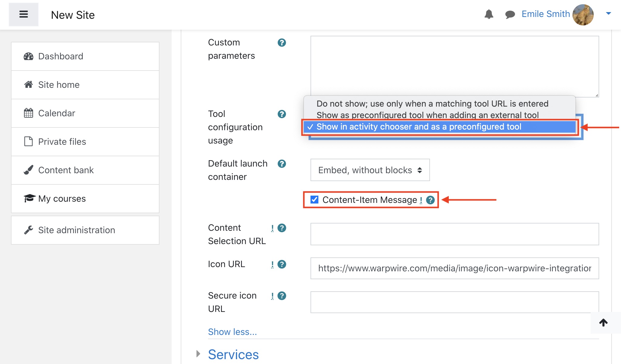Click help icon beside Content-Item Message
621x364 pixels.
(x=430, y=200)
